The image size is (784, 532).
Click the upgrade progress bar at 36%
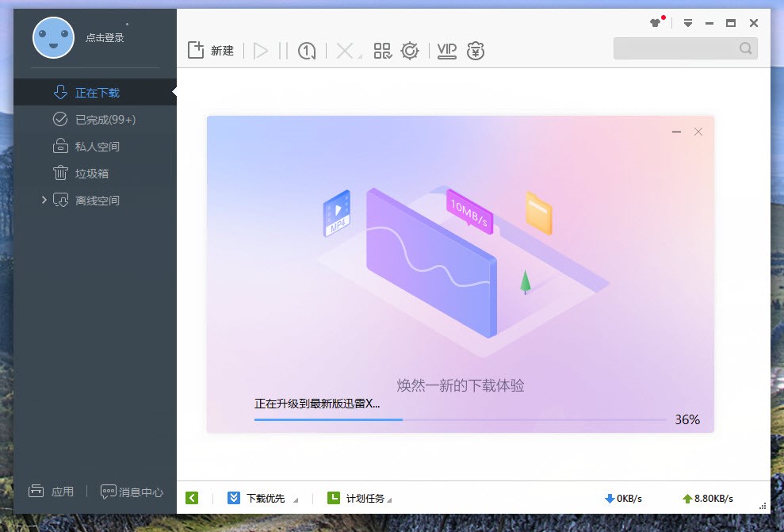(x=456, y=419)
